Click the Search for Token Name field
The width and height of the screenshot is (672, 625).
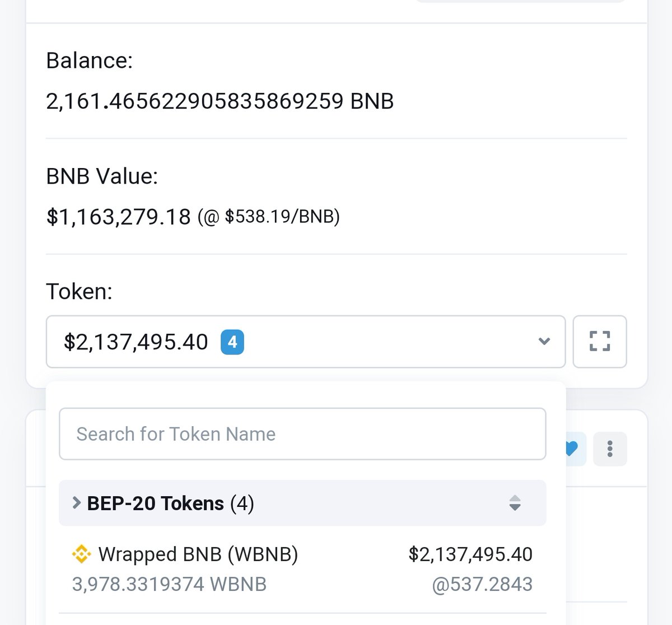302,434
